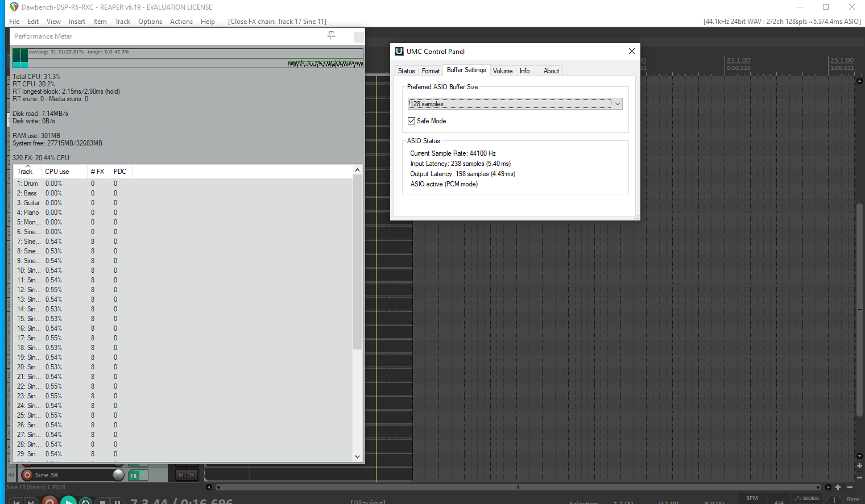Arm record on the Sine 38 track
Image resolution: width=865 pixels, height=504 pixels.
click(27, 475)
